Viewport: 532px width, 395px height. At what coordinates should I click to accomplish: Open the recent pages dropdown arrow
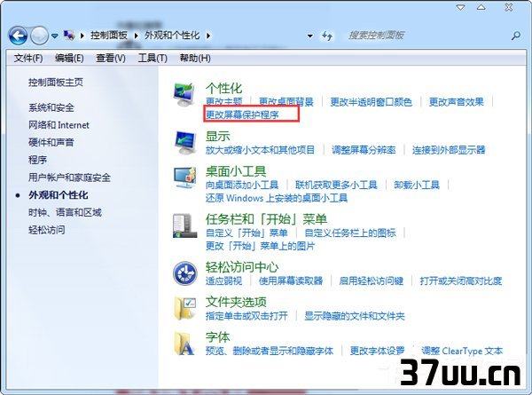55,36
